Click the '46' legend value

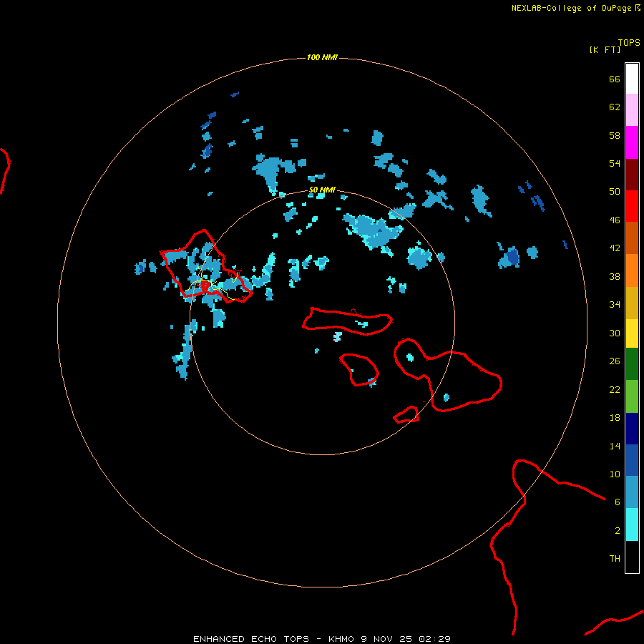(615, 220)
